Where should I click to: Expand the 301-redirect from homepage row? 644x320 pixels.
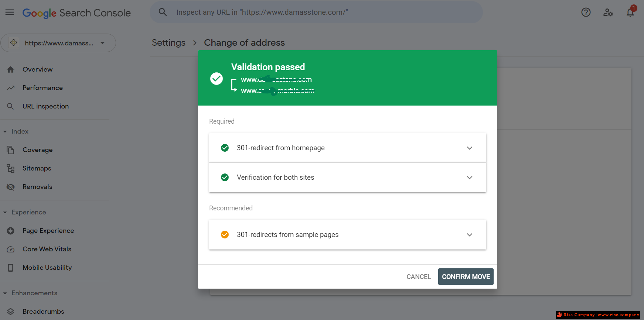[x=470, y=148]
